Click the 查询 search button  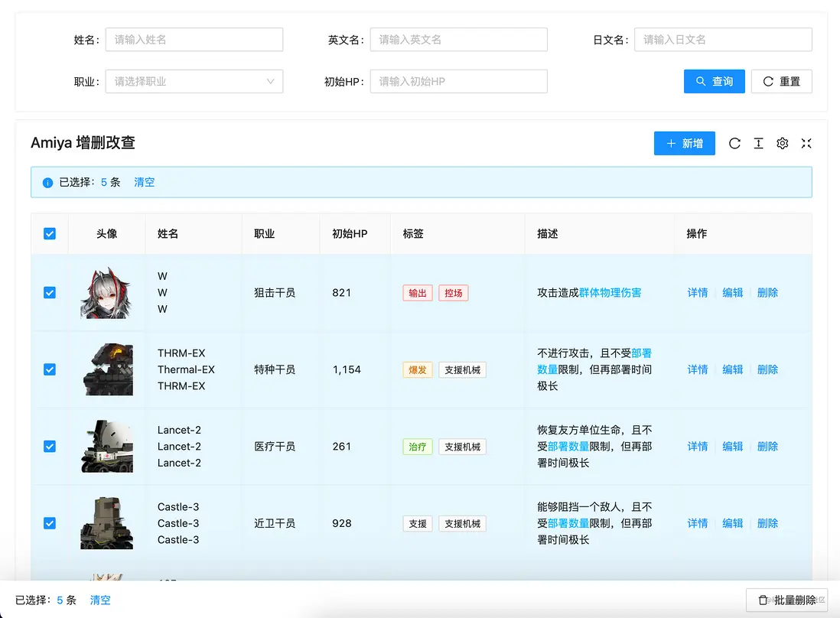(x=714, y=82)
